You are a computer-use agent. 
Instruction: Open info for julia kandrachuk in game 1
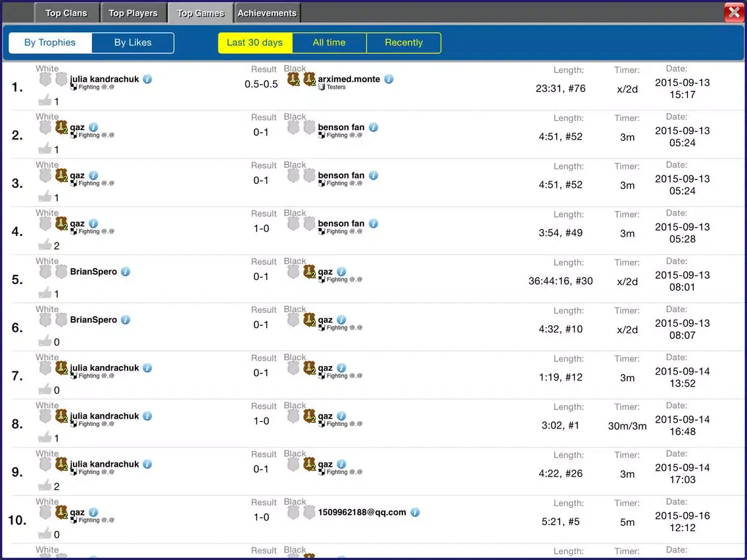pos(148,79)
